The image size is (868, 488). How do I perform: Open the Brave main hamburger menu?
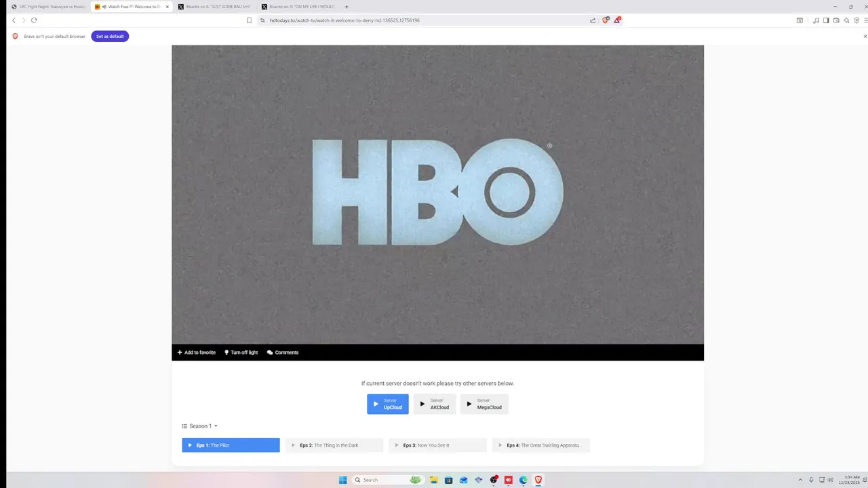866,20
